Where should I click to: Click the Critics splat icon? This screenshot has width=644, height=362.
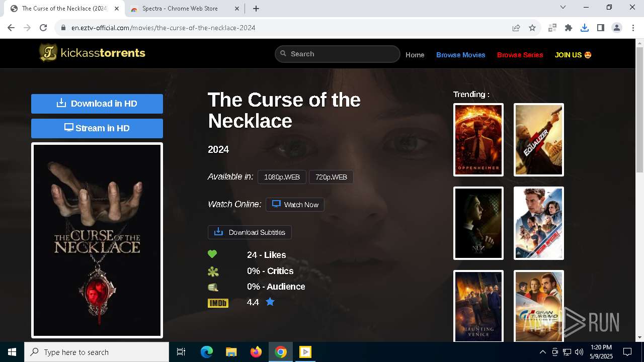coord(213,271)
